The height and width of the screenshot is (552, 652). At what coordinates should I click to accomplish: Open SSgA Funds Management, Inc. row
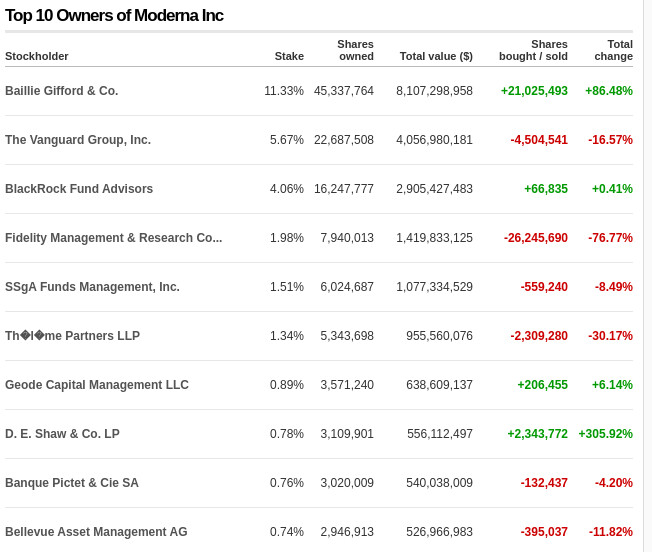92,287
